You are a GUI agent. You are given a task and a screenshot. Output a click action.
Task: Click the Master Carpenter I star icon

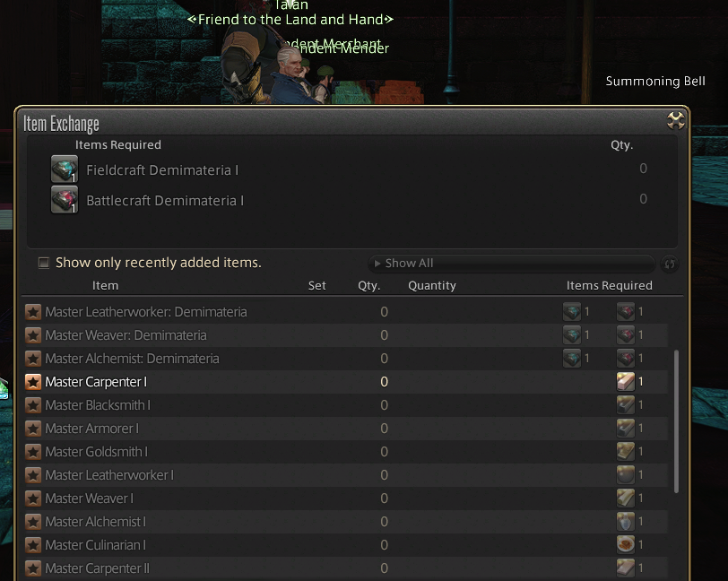tap(33, 382)
